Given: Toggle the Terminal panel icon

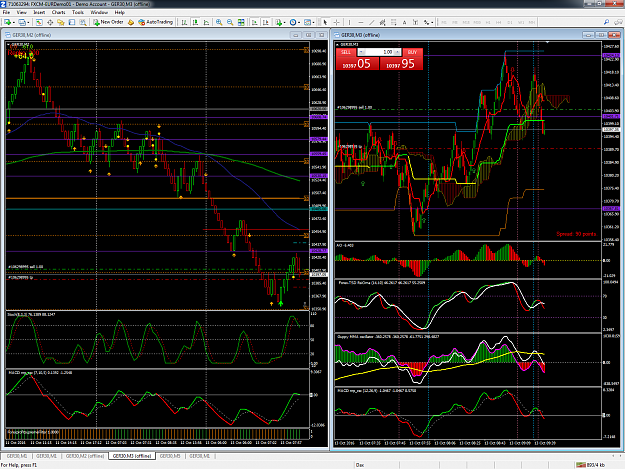Looking at the screenshot, I should click(72, 22).
